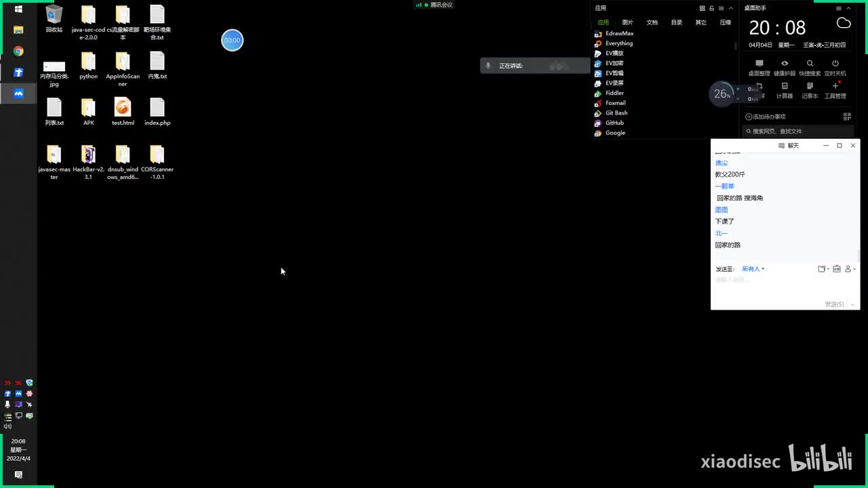Viewport: 868px width, 488px height.
Task: Launch Google from the app list
Action: tap(610, 133)
